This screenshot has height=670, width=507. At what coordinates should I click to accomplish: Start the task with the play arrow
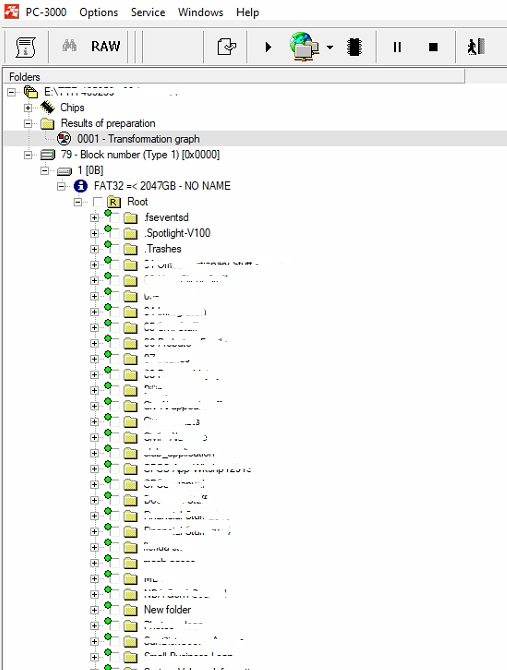click(268, 47)
